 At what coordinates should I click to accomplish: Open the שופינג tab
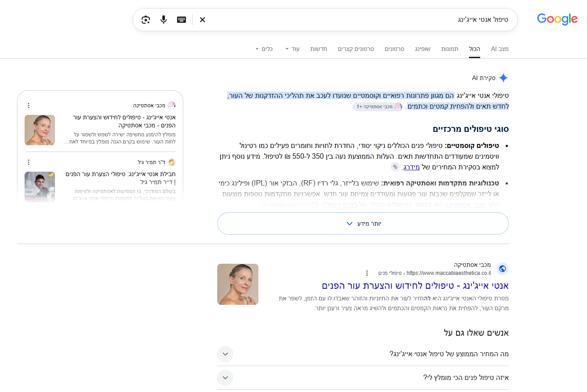(422, 49)
